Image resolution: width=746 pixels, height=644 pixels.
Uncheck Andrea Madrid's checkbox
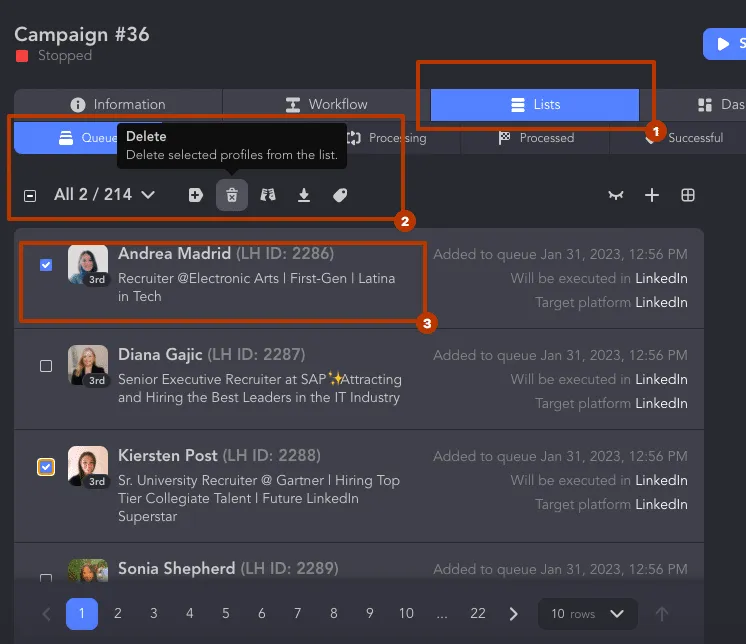[x=46, y=265]
